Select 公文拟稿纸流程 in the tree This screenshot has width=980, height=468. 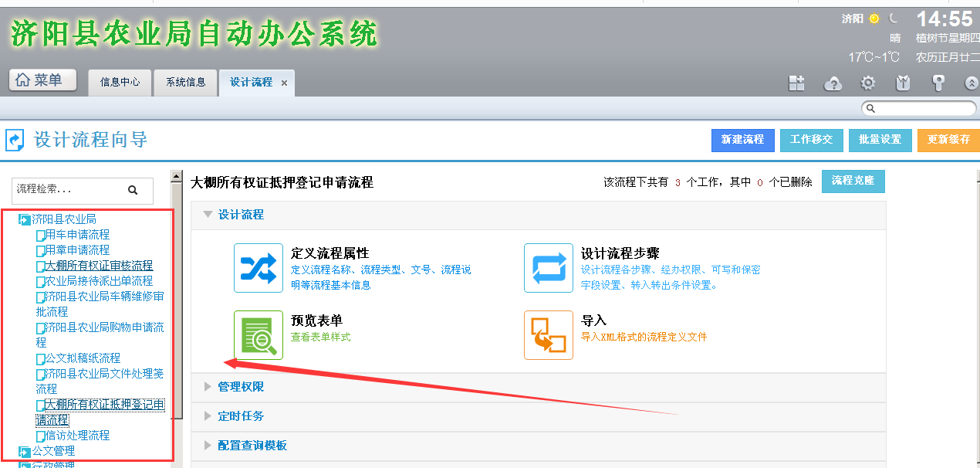tap(83, 358)
